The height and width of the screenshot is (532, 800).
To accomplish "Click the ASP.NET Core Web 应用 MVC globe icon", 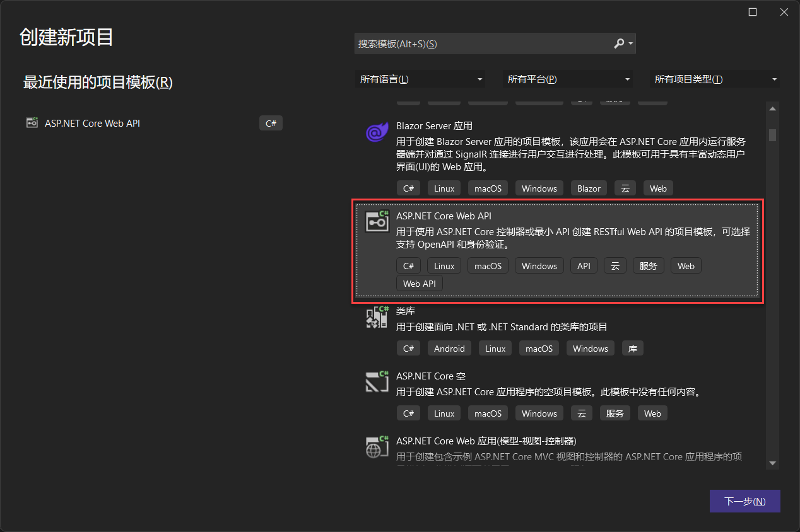I will [x=377, y=446].
